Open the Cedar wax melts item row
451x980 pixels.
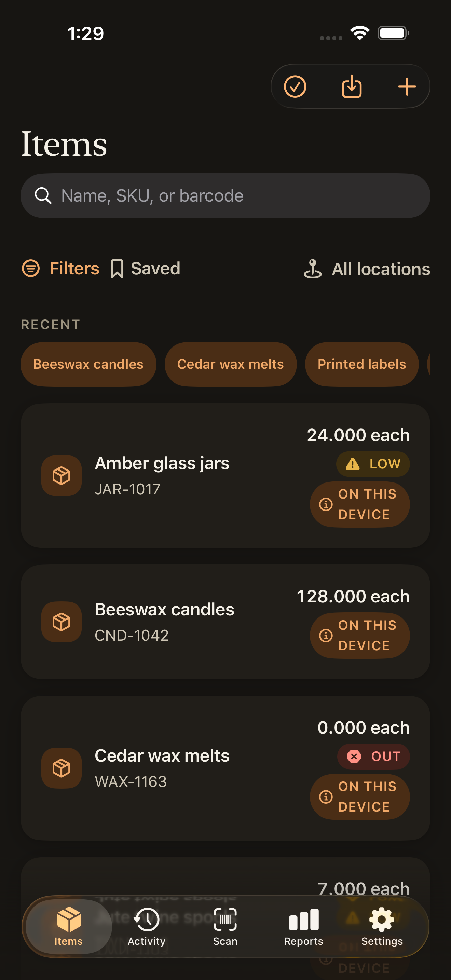click(225, 768)
